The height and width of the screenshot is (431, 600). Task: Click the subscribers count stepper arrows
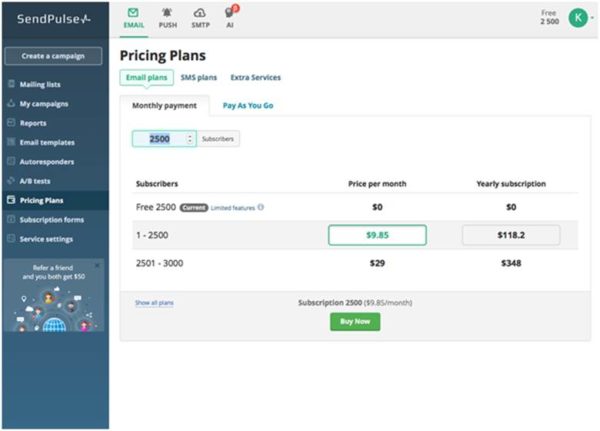[x=190, y=139]
